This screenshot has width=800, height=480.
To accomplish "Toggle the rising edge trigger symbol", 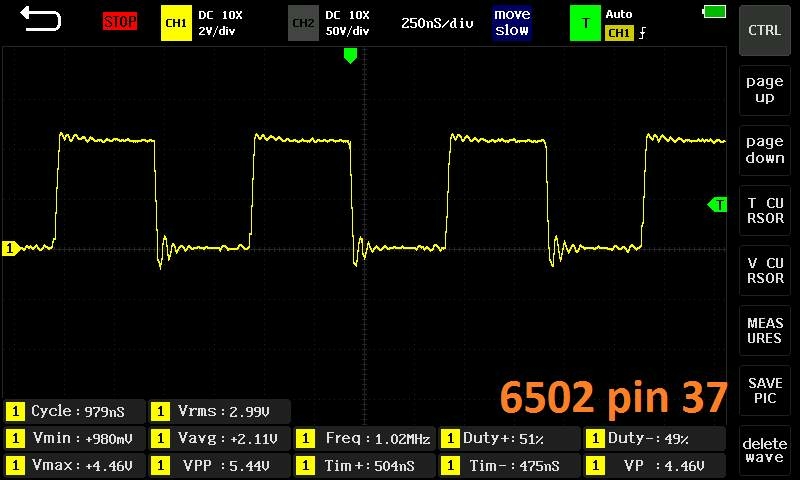I will click(642, 34).
